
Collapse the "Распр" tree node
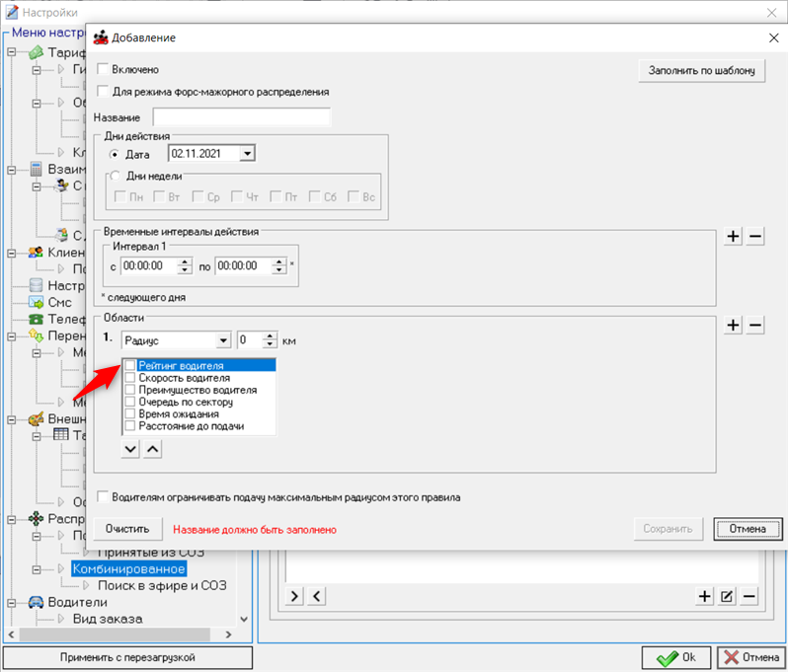click(x=12, y=519)
